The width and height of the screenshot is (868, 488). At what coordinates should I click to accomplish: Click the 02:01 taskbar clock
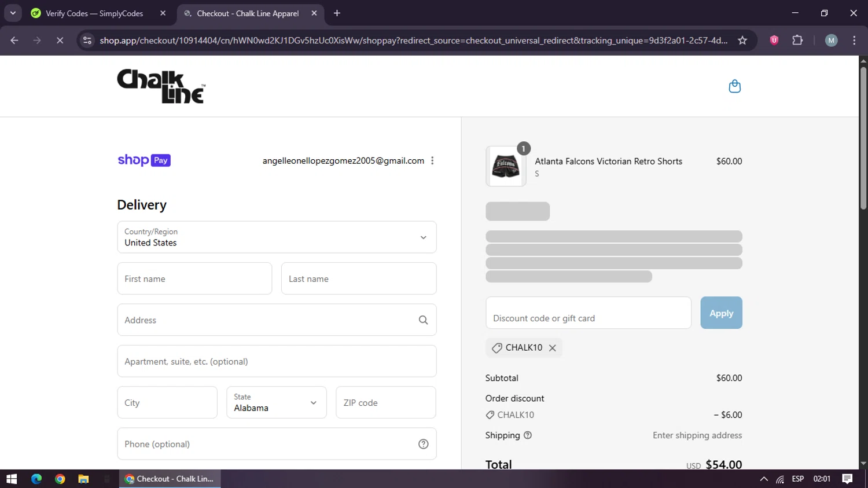822,479
